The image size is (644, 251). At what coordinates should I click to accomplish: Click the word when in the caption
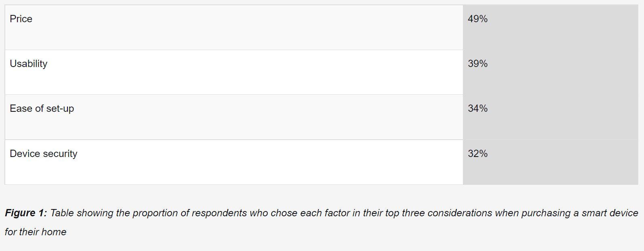(507, 213)
